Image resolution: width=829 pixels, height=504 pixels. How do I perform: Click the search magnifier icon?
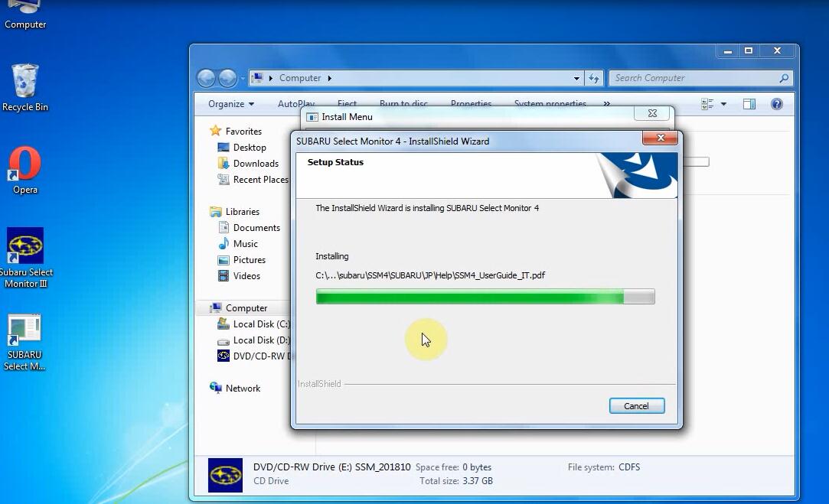(784, 78)
